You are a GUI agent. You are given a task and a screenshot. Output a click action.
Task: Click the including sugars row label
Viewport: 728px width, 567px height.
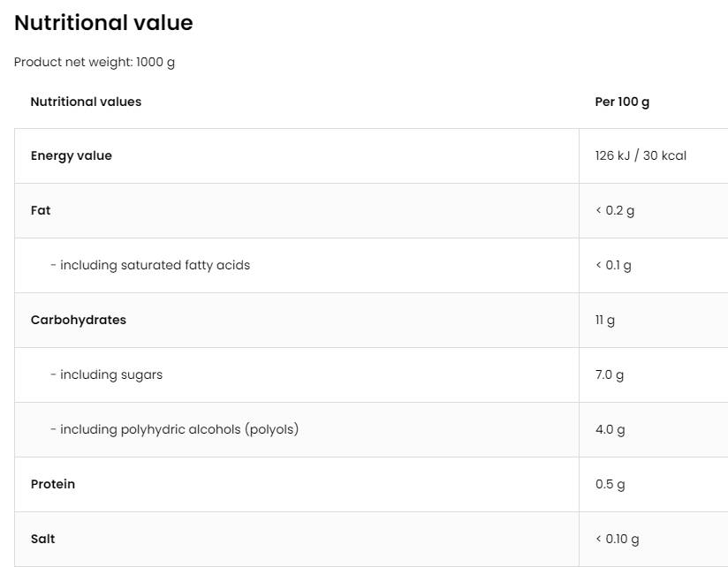tap(107, 374)
